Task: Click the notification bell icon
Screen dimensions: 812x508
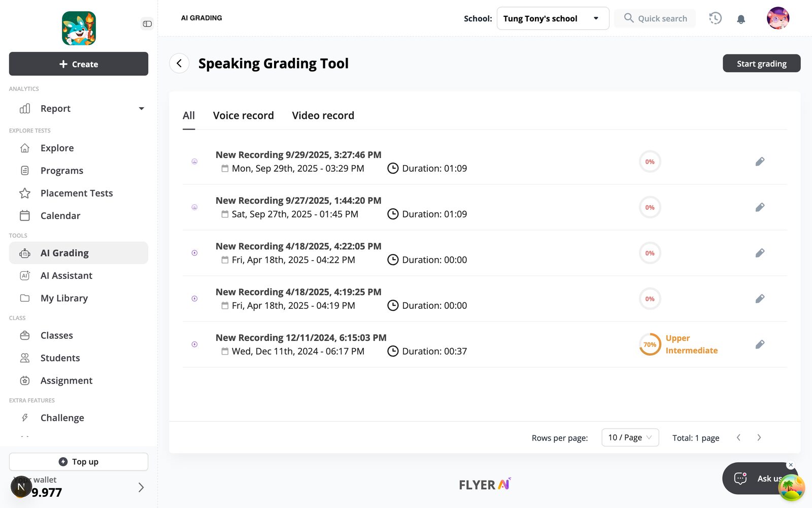Action: pyautogui.click(x=741, y=19)
